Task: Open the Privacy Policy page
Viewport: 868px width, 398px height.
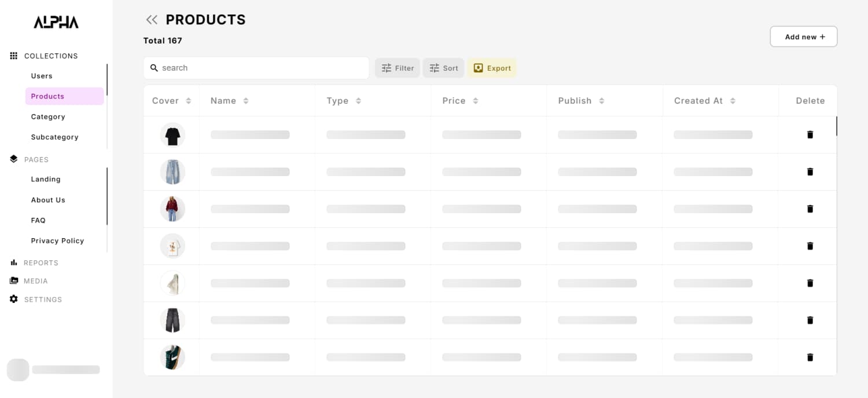Action: pos(57,241)
